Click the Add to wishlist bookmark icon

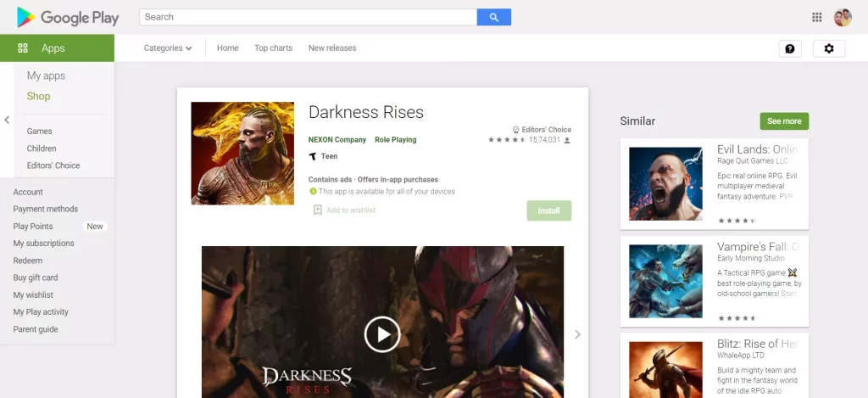318,210
